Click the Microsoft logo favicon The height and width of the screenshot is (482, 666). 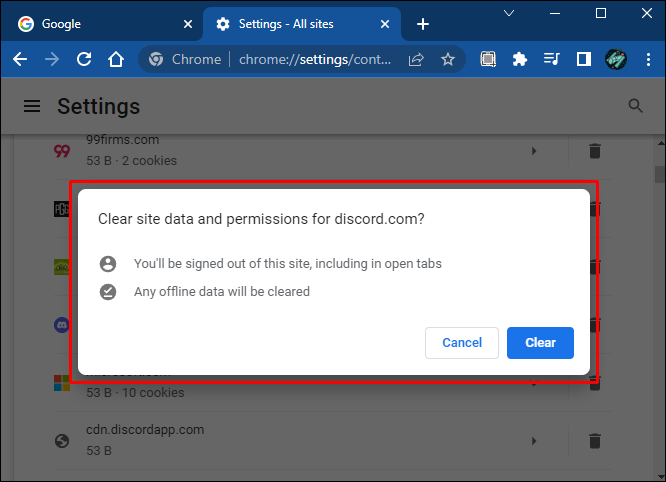coord(62,383)
